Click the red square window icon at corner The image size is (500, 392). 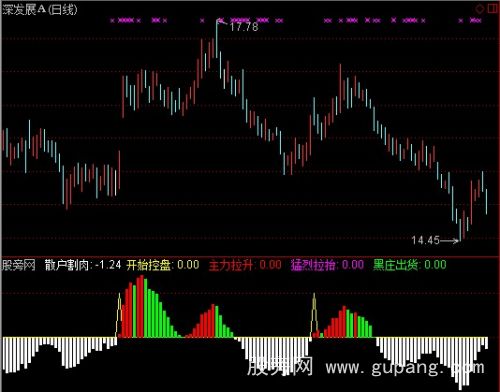tap(493, 8)
